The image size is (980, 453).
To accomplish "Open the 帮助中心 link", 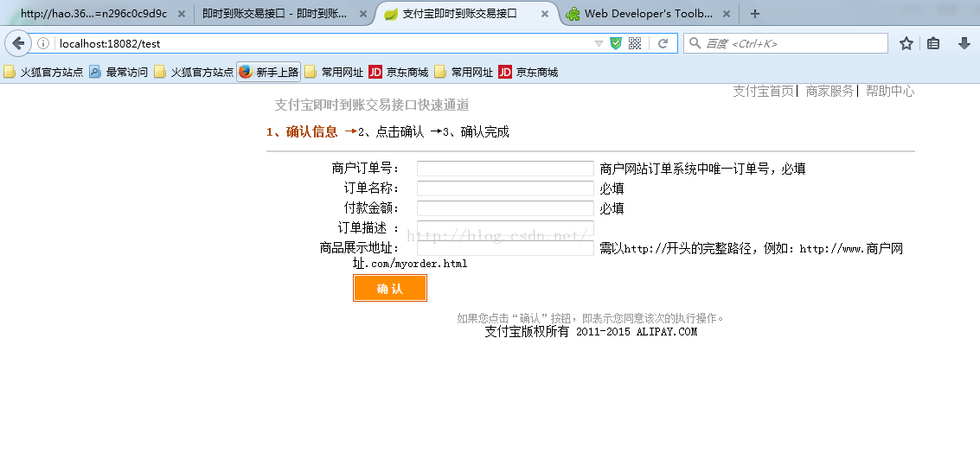I will 889,91.
